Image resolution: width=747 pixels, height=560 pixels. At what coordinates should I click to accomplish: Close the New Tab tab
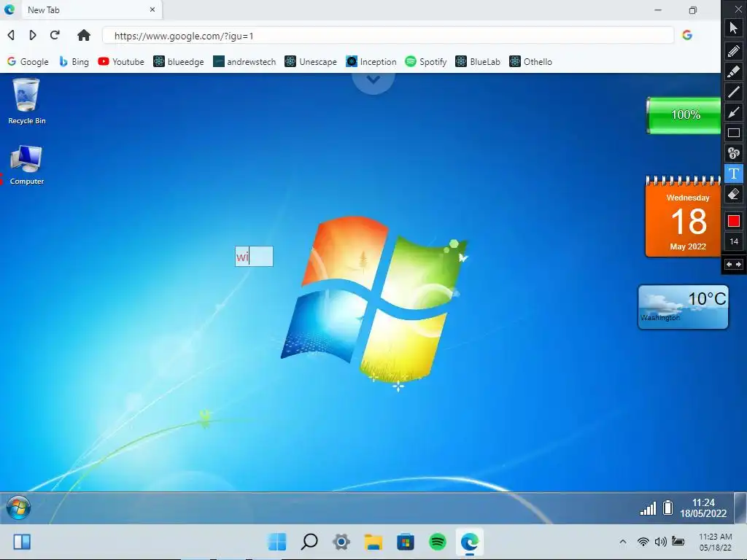[152, 9]
